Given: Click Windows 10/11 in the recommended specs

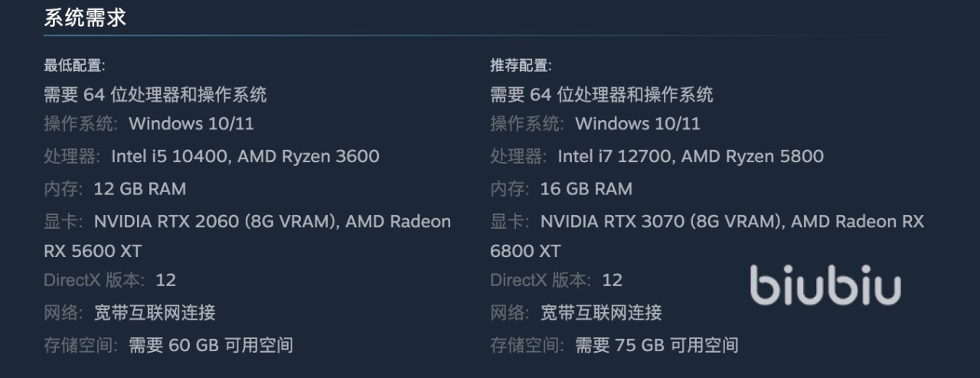Looking at the screenshot, I should 637,124.
